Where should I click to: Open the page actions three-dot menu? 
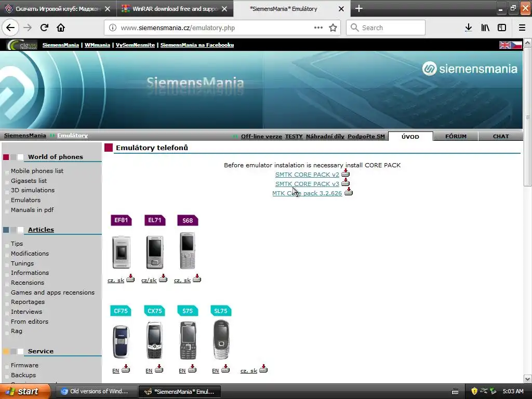[318, 28]
